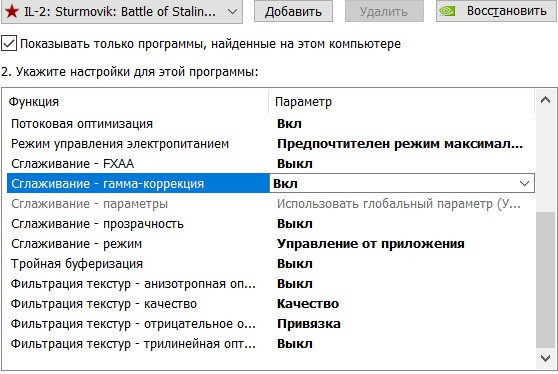Open the IL-2 Sturmovik program dropdown

click(122, 11)
